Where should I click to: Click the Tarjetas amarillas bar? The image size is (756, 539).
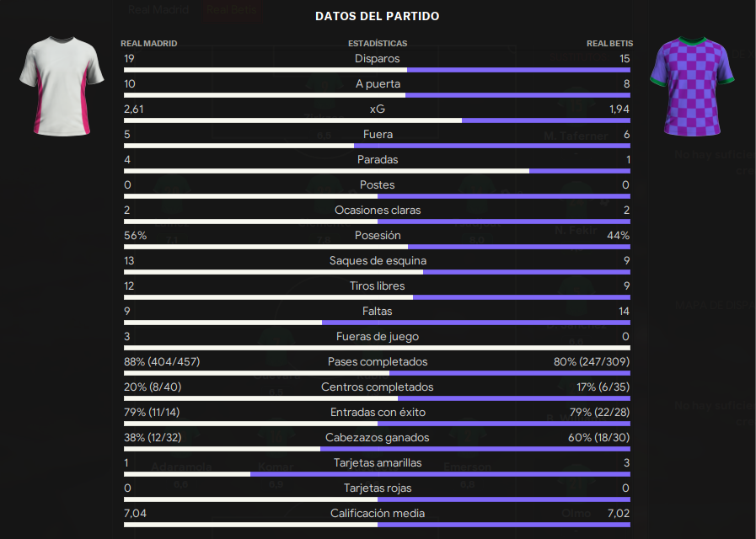click(377, 474)
